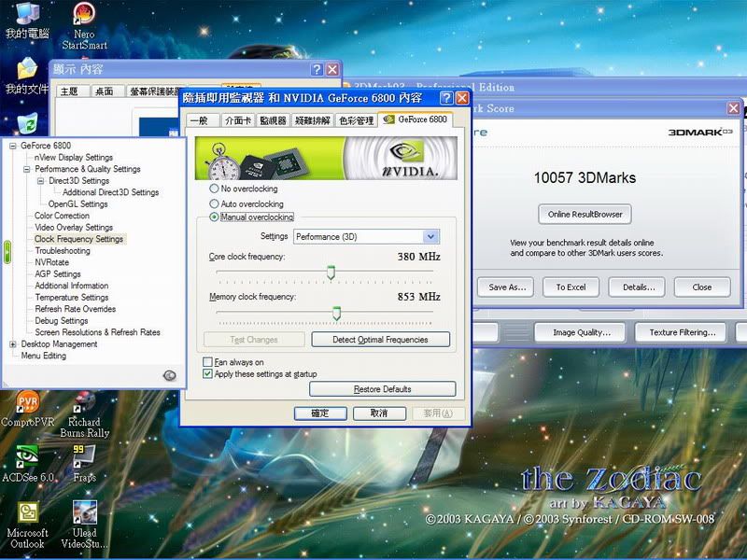
Task: Open ACDSee 6.0 desktop shortcut
Action: coord(28,463)
